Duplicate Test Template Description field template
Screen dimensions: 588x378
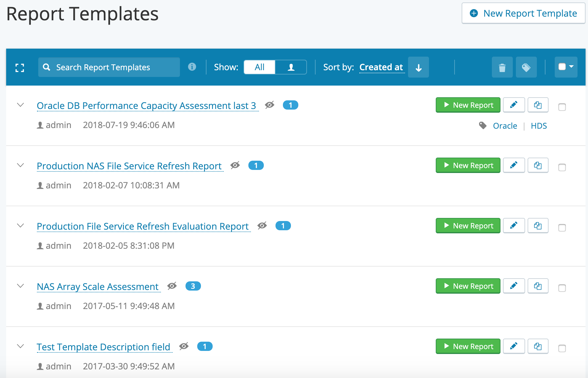(538, 346)
